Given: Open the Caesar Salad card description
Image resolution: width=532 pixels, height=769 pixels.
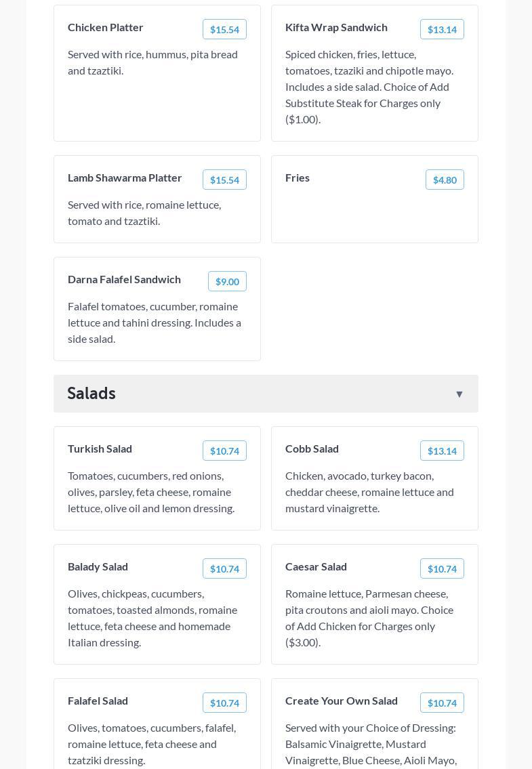Looking at the screenshot, I should 369,618.
